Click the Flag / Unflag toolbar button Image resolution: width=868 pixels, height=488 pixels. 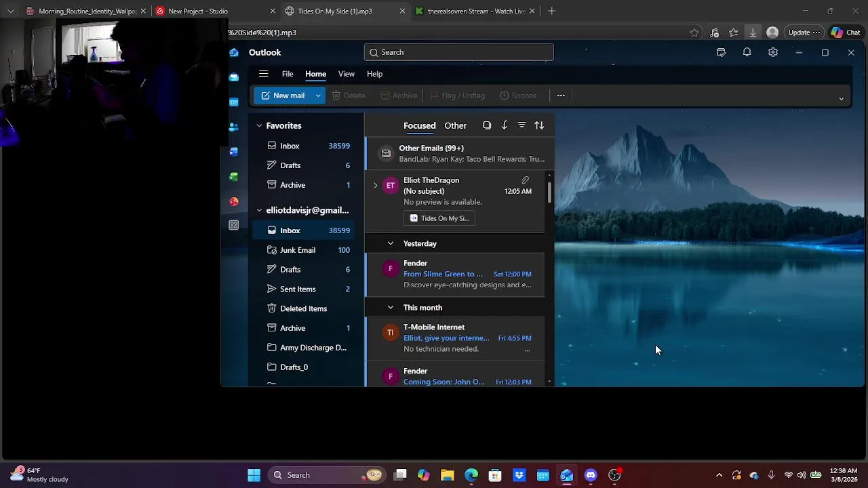pos(457,96)
